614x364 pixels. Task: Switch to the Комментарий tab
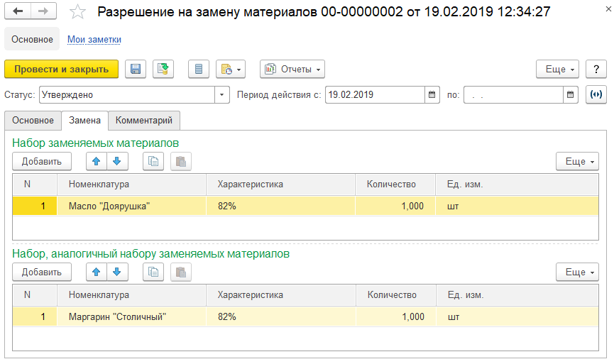[x=144, y=121]
